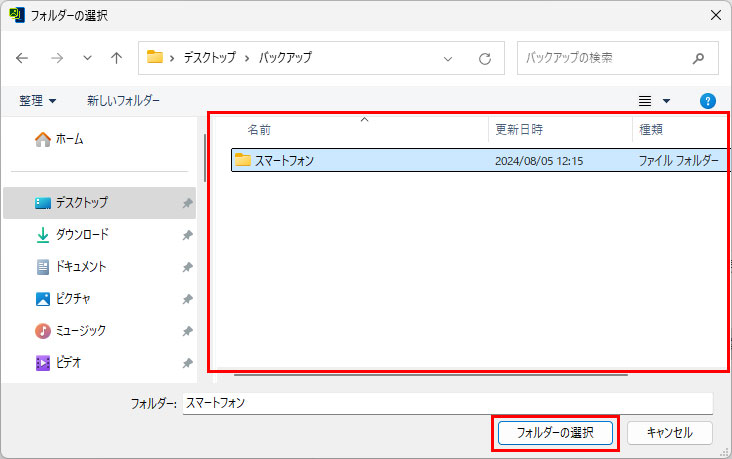Open the 整理 menu
This screenshot has height=459, width=732.
[x=38, y=101]
